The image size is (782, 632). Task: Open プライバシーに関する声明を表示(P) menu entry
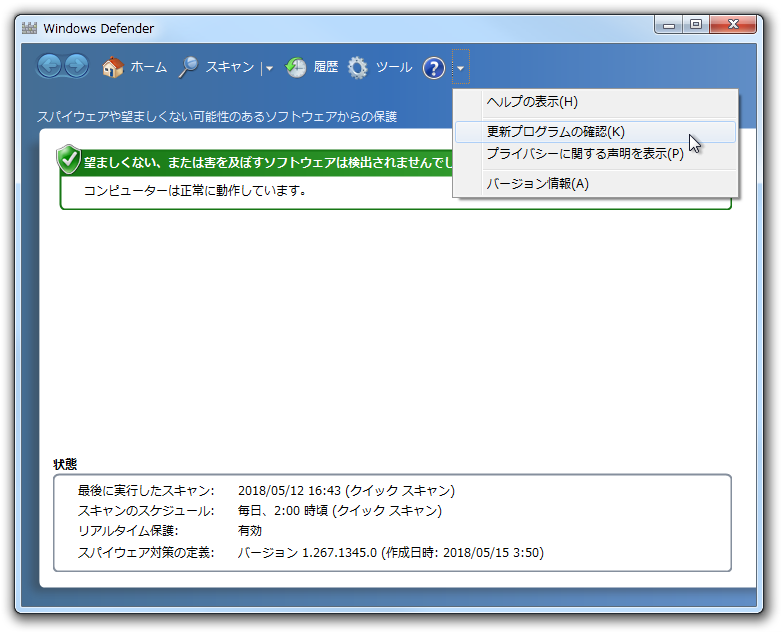tap(585, 154)
